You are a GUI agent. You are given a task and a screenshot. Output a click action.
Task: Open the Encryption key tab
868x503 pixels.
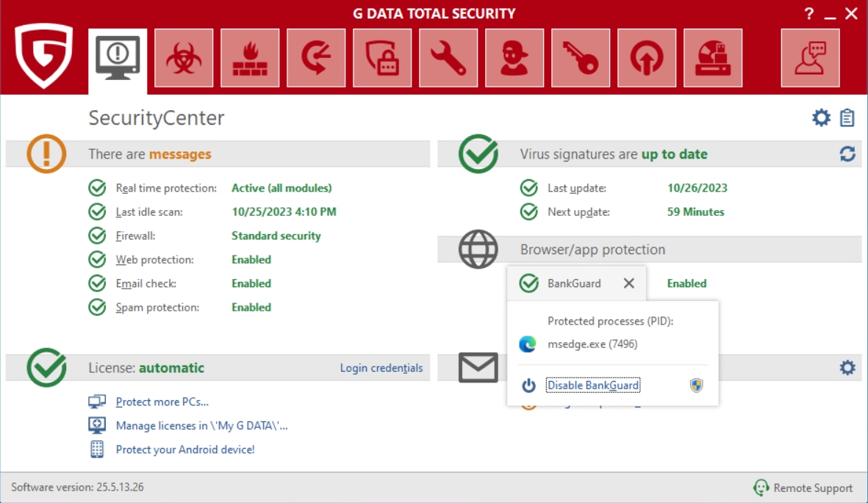pyautogui.click(x=581, y=58)
